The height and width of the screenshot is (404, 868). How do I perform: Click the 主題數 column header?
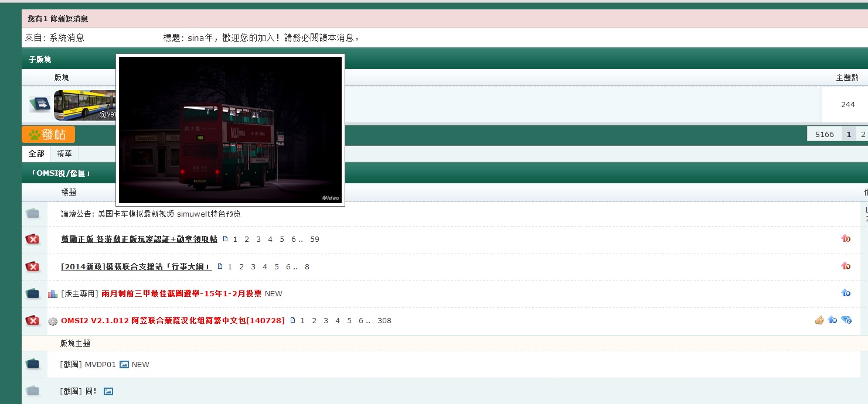[x=847, y=77]
